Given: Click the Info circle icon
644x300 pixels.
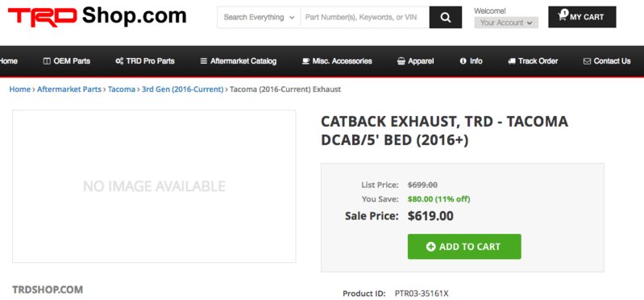Looking at the screenshot, I should (463, 60).
